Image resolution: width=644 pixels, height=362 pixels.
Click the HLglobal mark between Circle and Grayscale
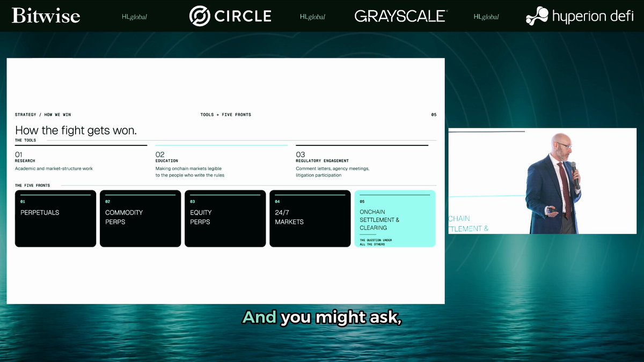click(x=312, y=17)
